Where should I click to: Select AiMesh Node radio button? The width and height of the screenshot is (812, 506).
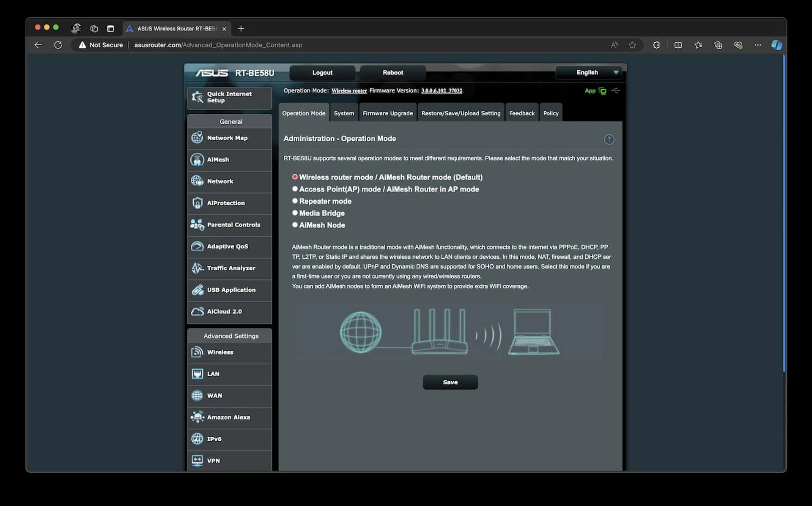click(x=295, y=225)
